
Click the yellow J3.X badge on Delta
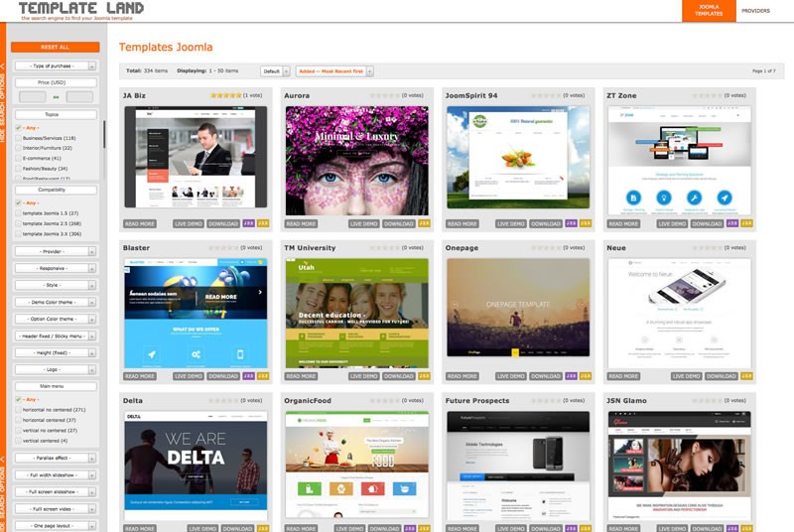tap(263, 528)
